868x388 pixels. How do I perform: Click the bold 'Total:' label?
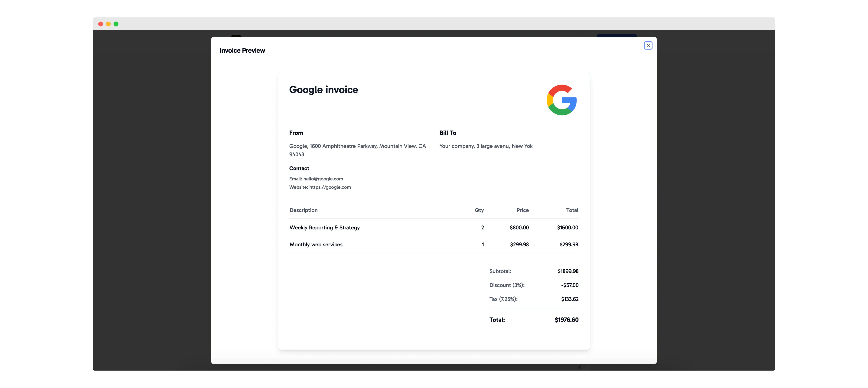click(497, 320)
